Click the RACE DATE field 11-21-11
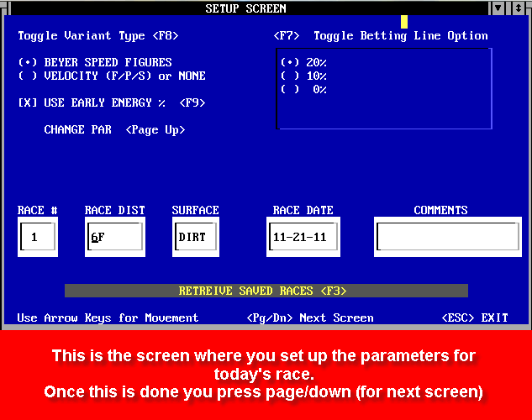Image resolution: width=532 pixels, height=420 pixels. [x=303, y=237]
